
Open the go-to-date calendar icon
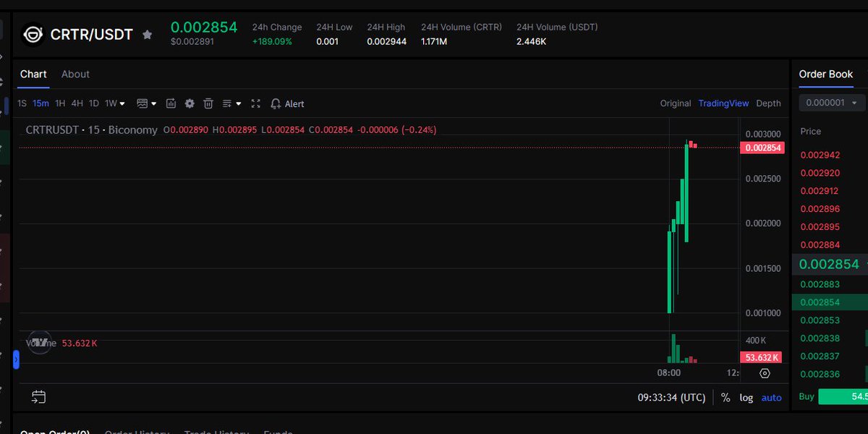point(39,397)
